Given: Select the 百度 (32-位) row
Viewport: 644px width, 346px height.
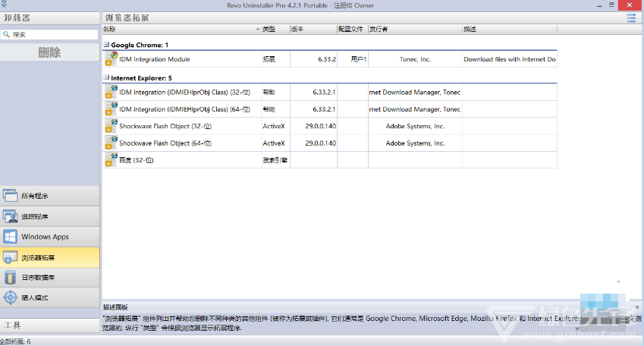Looking at the screenshot, I should [329, 159].
